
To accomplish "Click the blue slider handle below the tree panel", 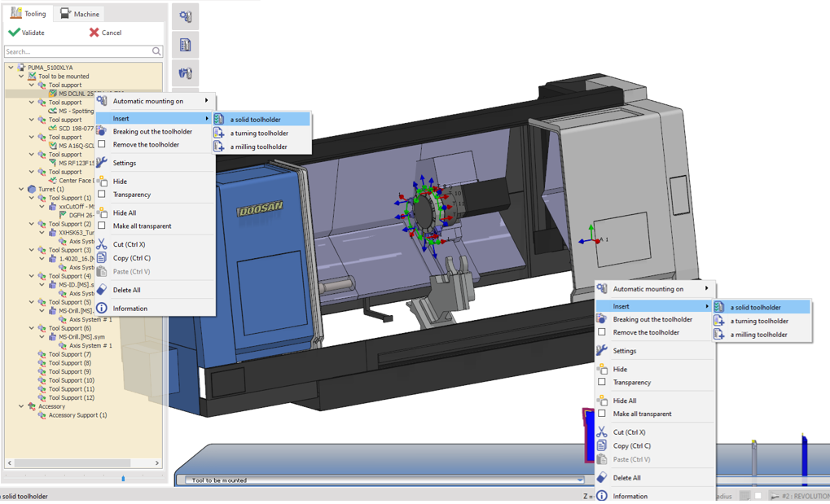I will [x=123, y=479].
